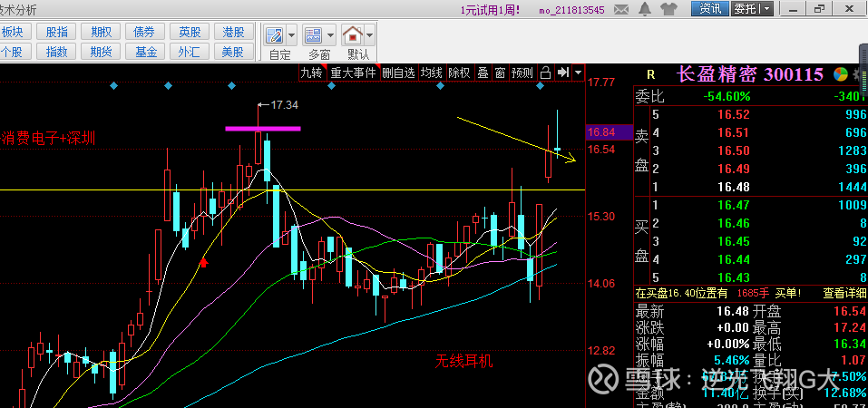
Task: Open the 查看详细 details link
Action: (x=844, y=294)
